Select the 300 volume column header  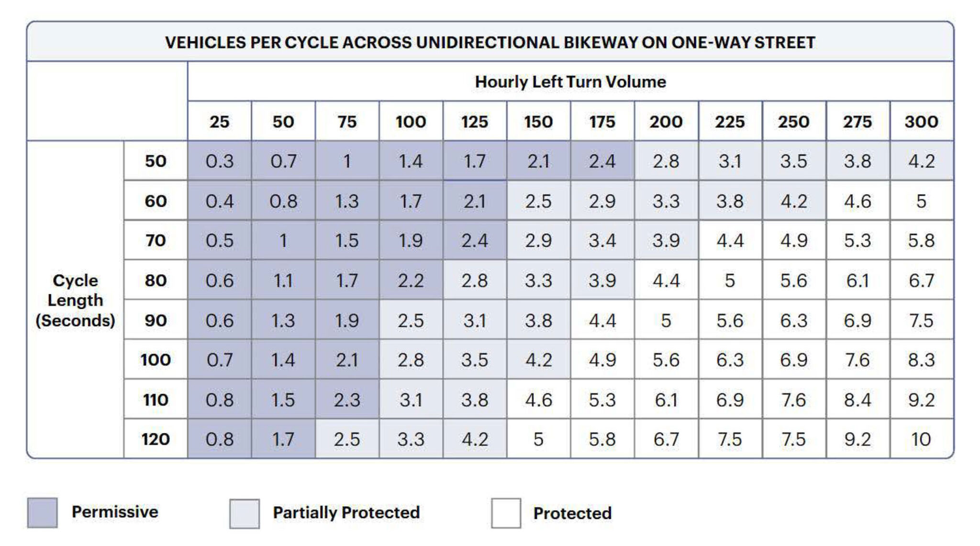(x=921, y=122)
